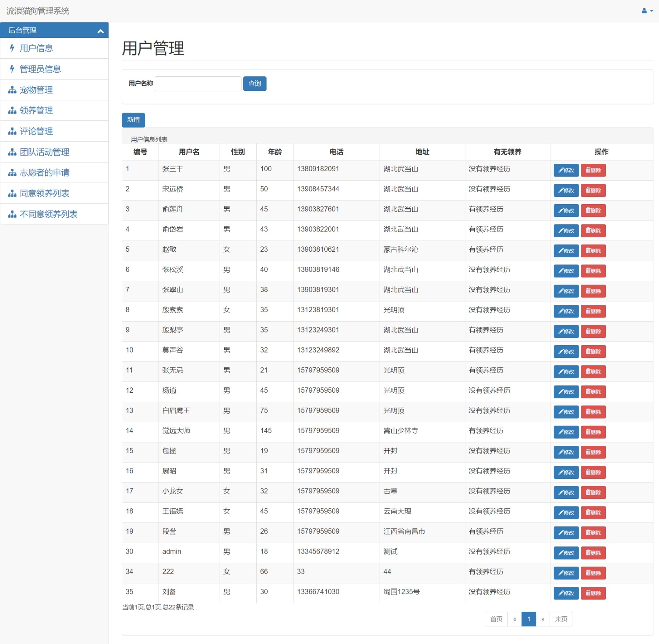This screenshot has height=644, width=659.
Task: Click the 流浪猫狗管理系统 brand title
Action: coord(38,11)
